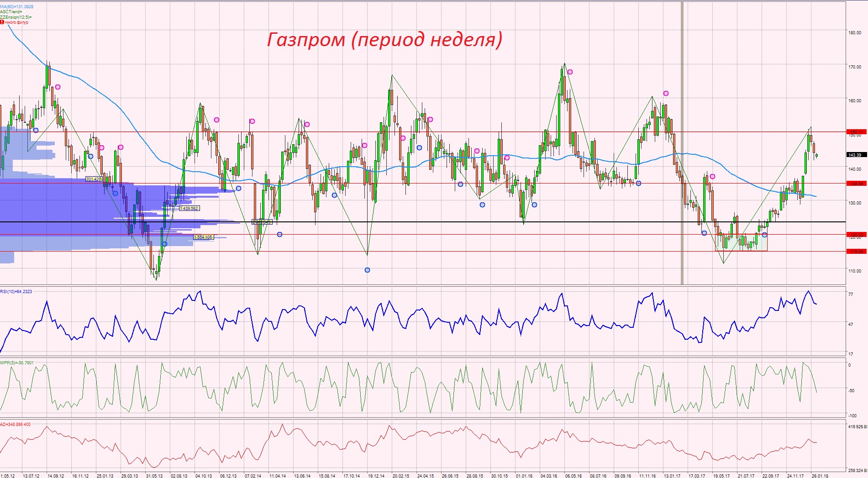Select the MA(60)=131.0828 indicator label
868x478 pixels.
[17, 7]
